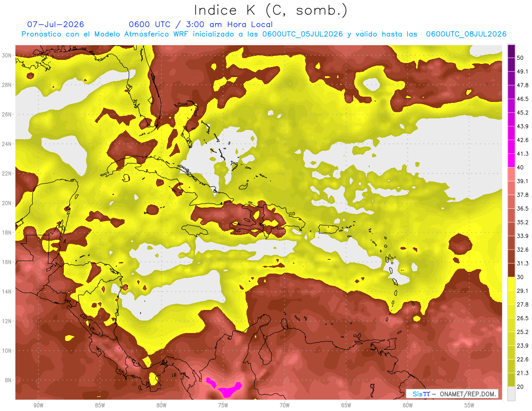Image resolution: width=532 pixels, height=411 pixels.
Task: Click the "27.8" value on the color scale
Action: pyautogui.click(x=523, y=305)
